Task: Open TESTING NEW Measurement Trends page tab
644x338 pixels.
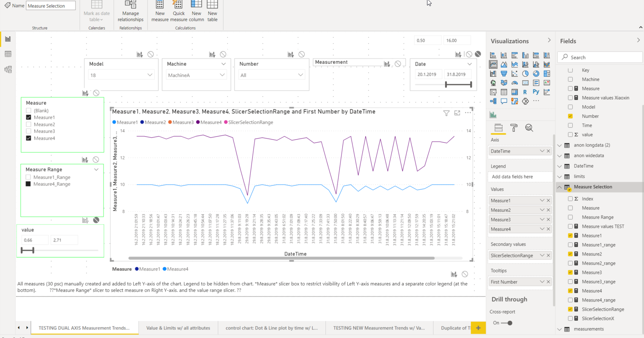Action: (379, 328)
